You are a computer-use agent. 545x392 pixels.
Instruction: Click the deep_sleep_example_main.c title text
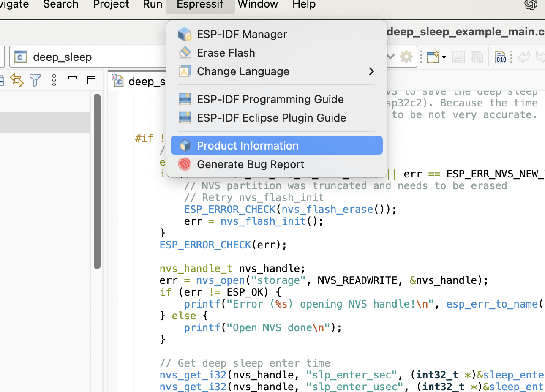tap(466, 32)
